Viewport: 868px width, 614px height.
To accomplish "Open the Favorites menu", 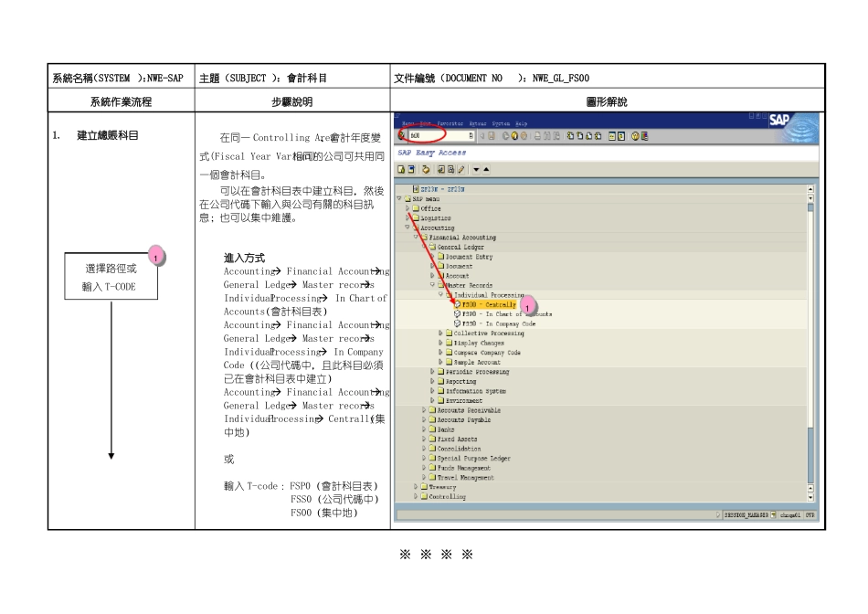I will 450,123.
